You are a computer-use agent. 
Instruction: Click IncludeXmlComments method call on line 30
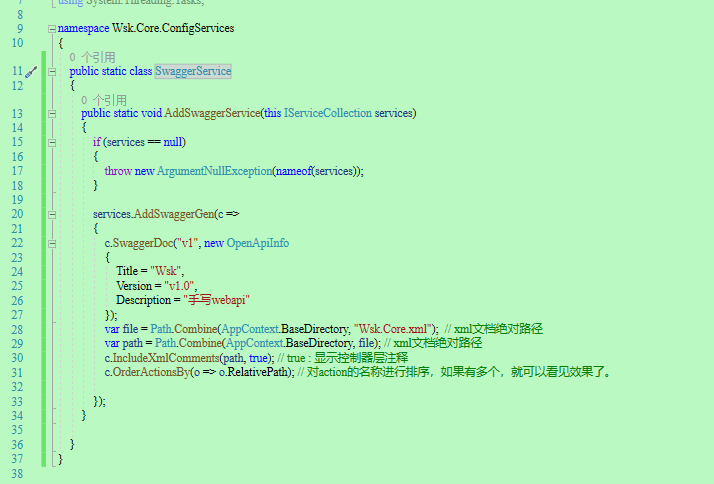click(x=166, y=358)
